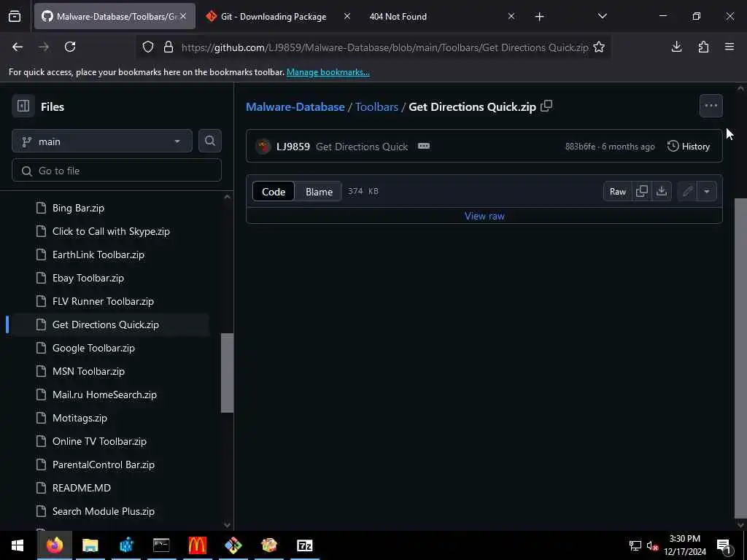
Task: Open Windows Start menu
Action: tap(18, 545)
